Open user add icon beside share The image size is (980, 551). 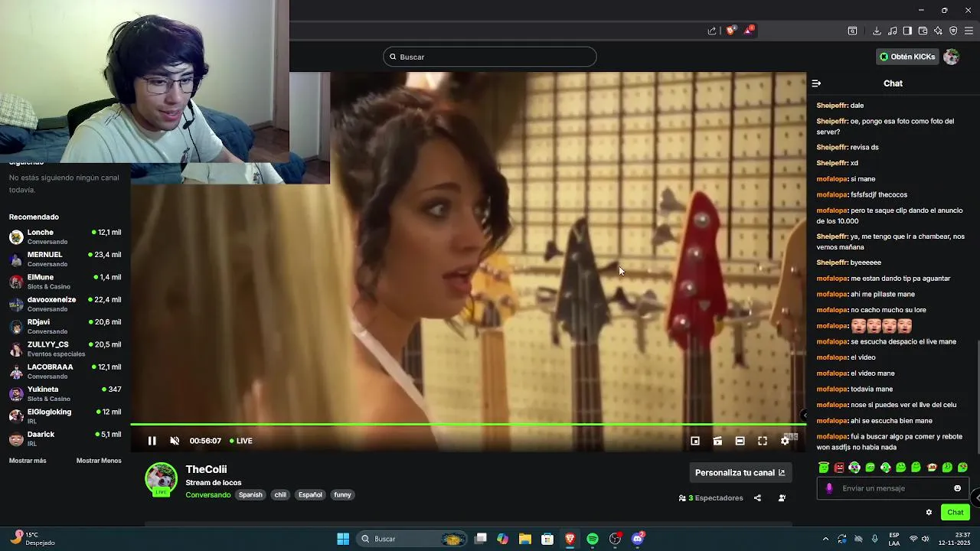782,498
